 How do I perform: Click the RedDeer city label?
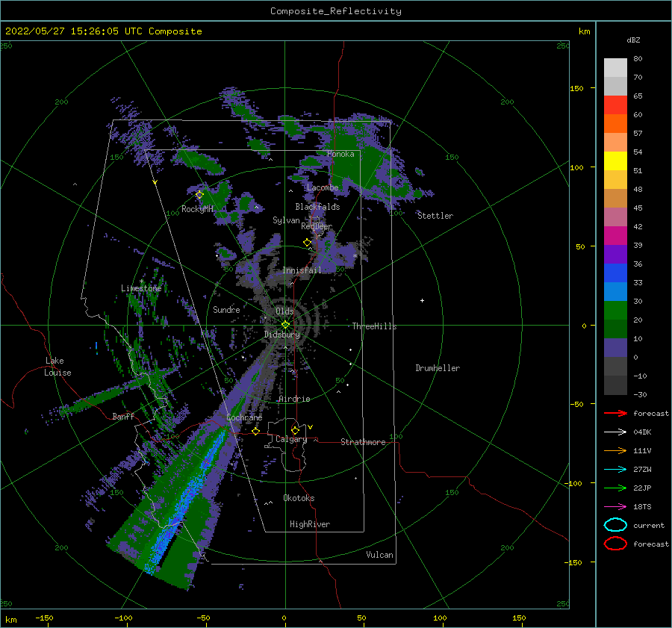(317, 226)
